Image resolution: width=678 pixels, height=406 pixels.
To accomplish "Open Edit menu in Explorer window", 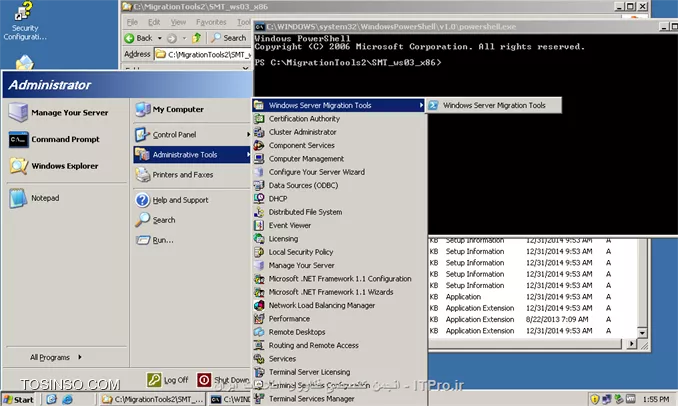I will 154,22.
